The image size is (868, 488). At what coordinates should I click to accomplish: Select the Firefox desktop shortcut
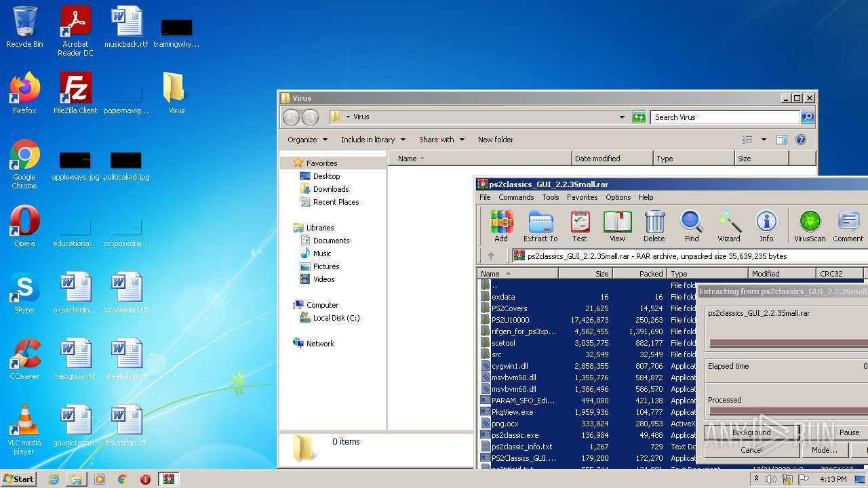coord(24,94)
